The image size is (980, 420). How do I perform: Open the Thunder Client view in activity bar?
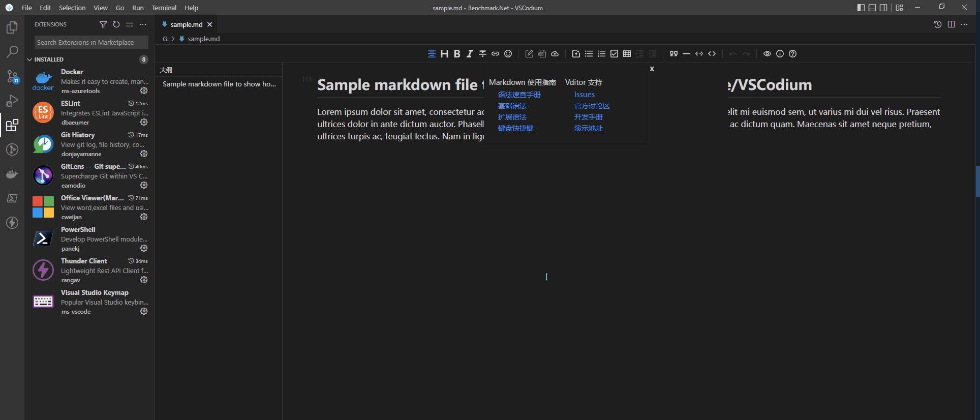[x=12, y=223]
